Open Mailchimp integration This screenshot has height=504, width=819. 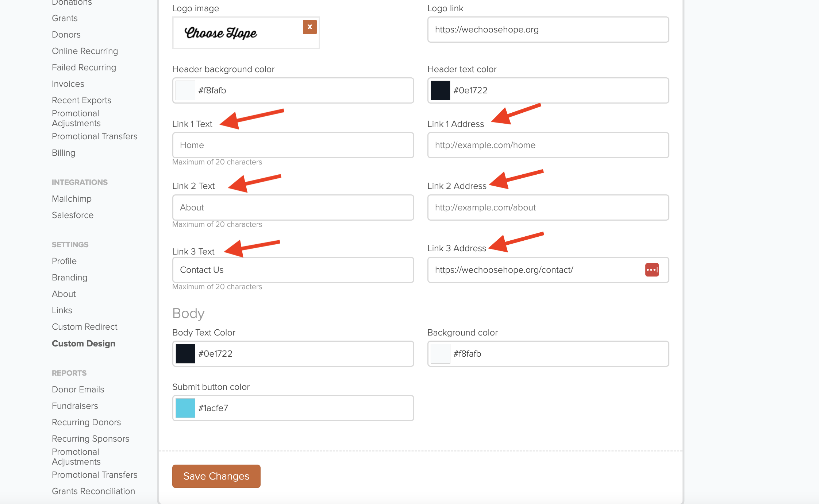(x=72, y=199)
